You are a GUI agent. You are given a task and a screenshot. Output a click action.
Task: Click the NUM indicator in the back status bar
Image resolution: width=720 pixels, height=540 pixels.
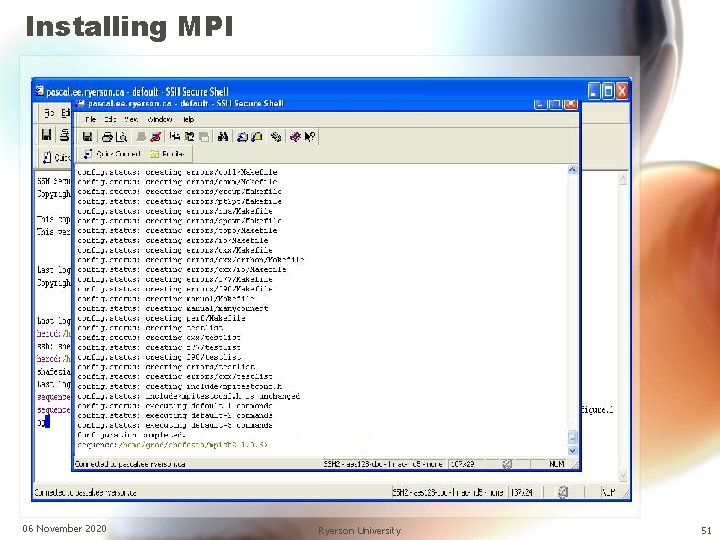click(x=609, y=492)
